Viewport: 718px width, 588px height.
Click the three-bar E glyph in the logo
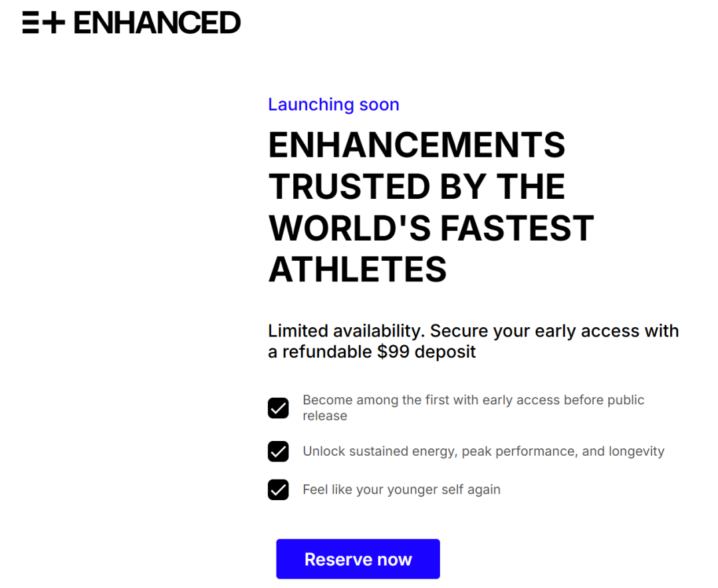point(31,23)
